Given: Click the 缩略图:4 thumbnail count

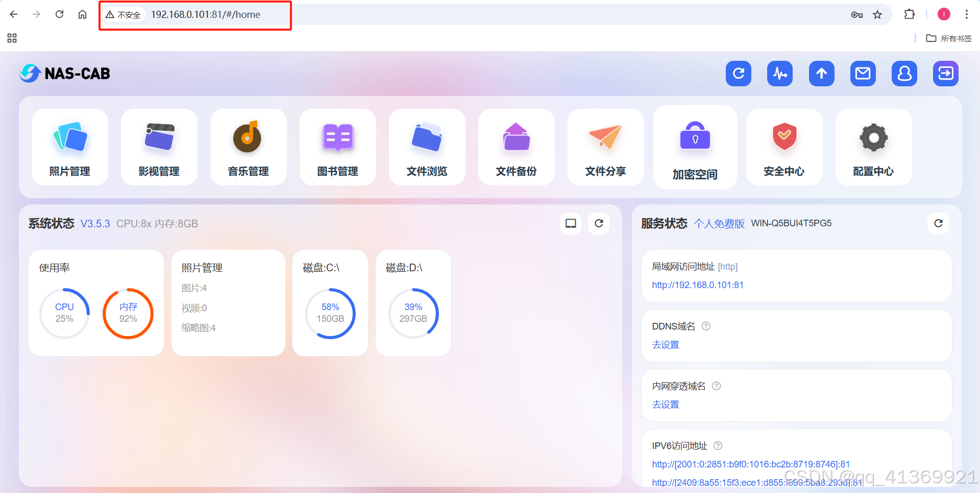Looking at the screenshot, I should pos(199,328).
